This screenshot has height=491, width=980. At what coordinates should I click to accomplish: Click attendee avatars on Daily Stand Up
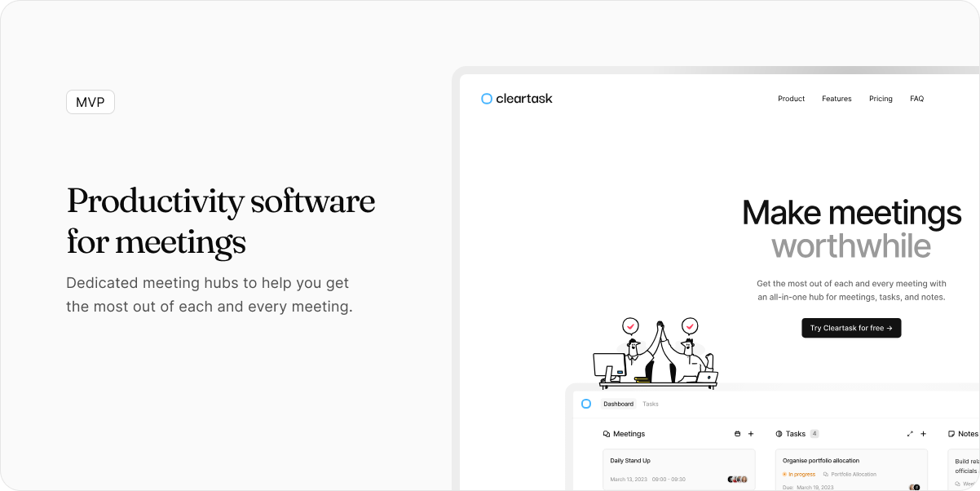click(738, 480)
